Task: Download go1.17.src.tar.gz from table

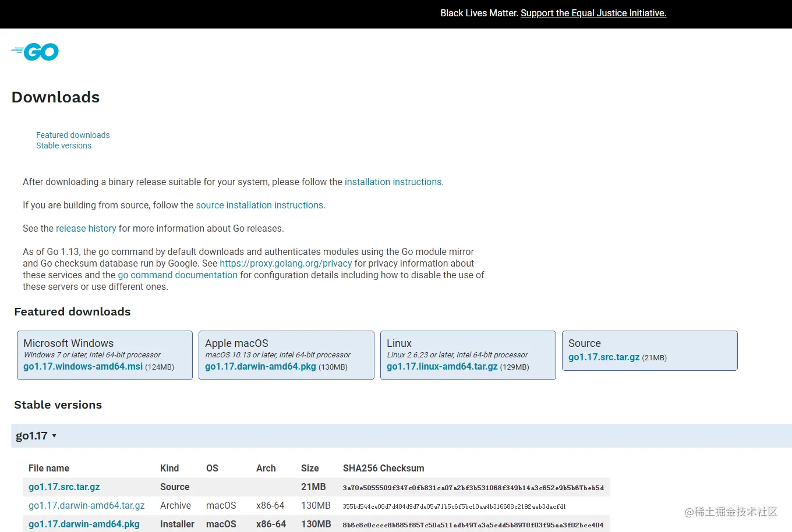Action: click(x=64, y=487)
